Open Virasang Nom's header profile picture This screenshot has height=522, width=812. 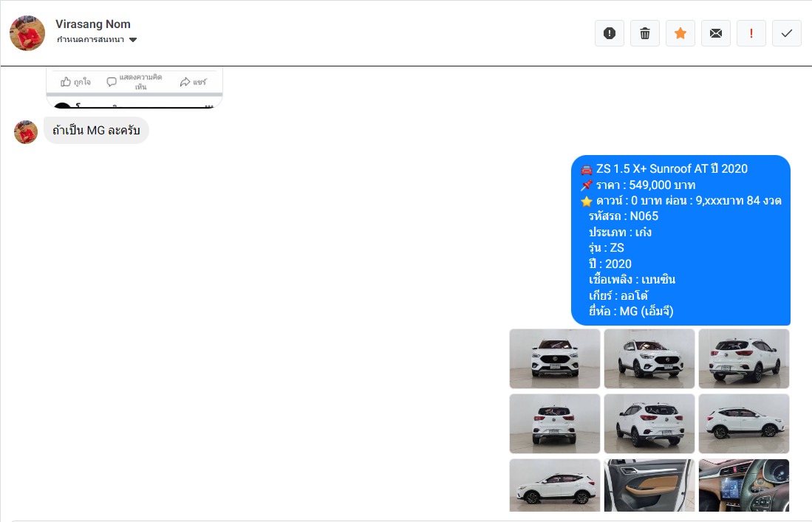pyautogui.click(x=27, y=33)
